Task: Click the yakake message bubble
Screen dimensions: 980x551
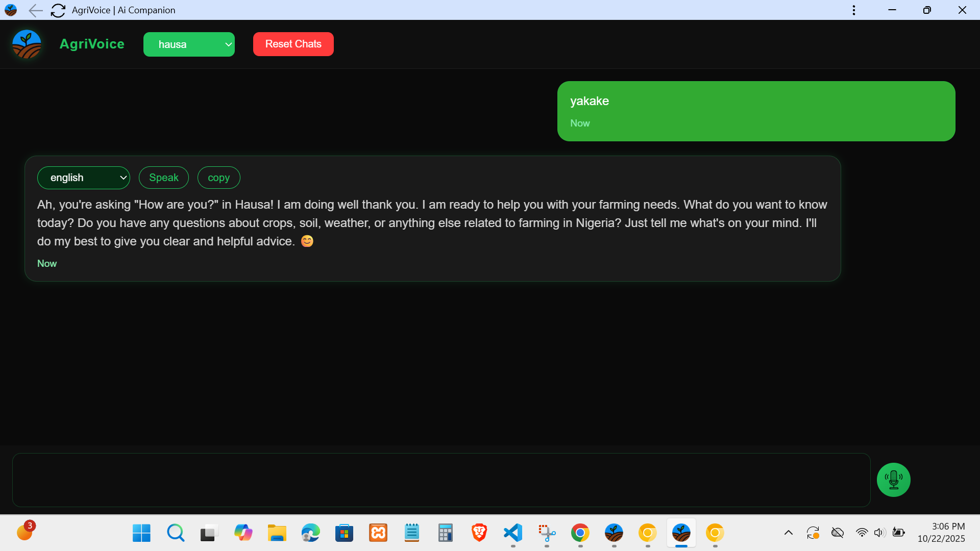Action: 755,111
